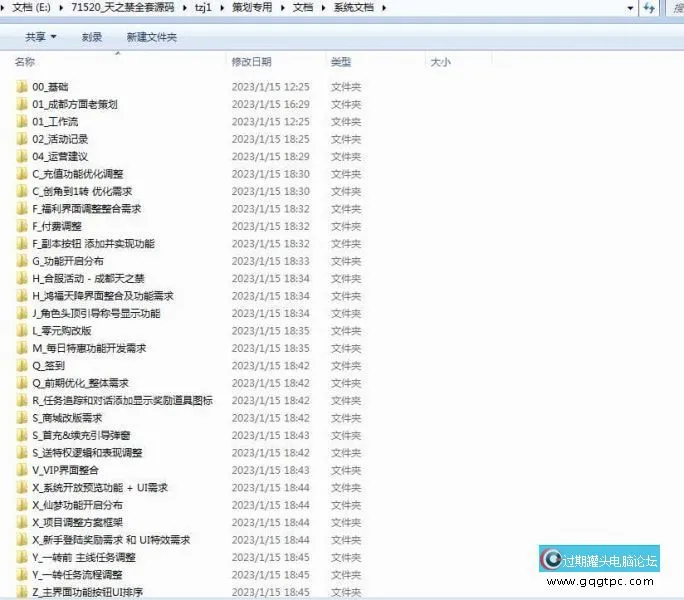
Task: Expand the arrow after tzj1 in the breadcrumb
Action: 222,7
